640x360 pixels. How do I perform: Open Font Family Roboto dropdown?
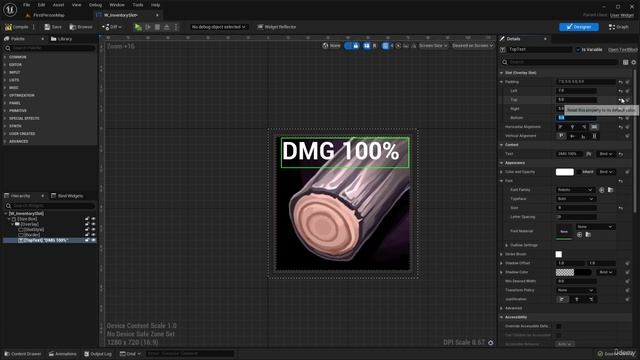575,190
